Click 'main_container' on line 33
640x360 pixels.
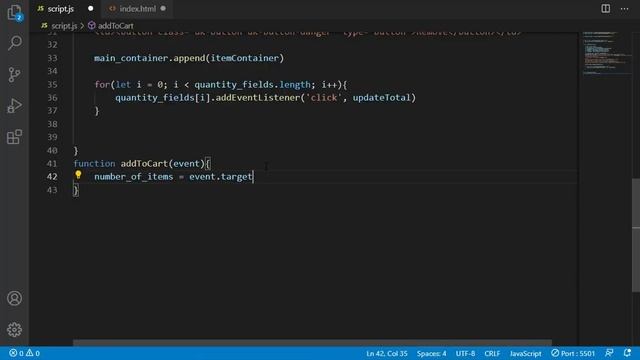[x=131, y=58]
